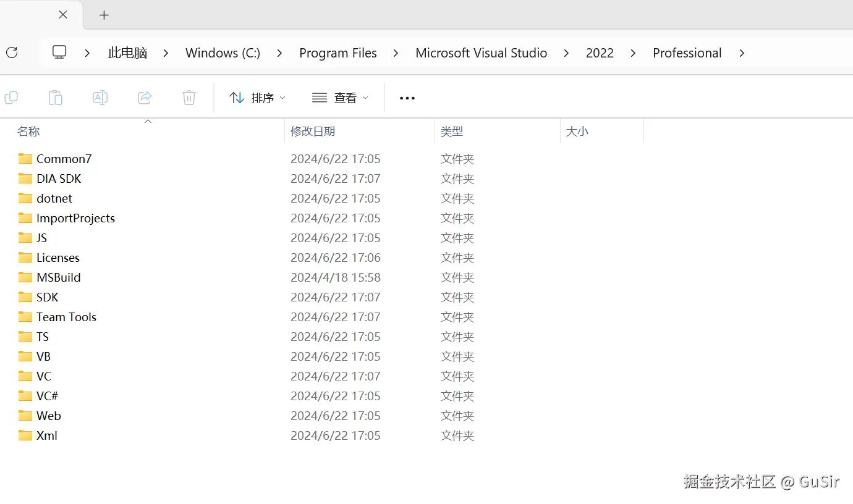Click the Team Tools folder icon
The width and height of the screenshot is (853, 504).
click(x=25, y=317)
